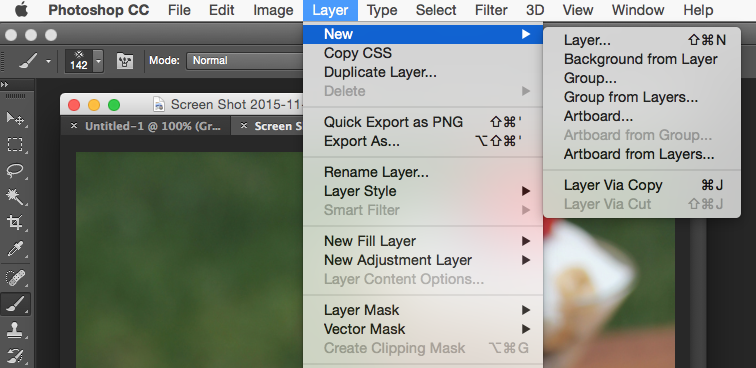Open the Select menu

point(436,10)
